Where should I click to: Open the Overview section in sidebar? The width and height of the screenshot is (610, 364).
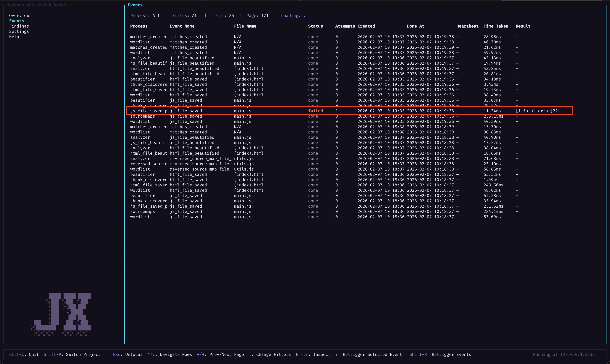point(19,16)
